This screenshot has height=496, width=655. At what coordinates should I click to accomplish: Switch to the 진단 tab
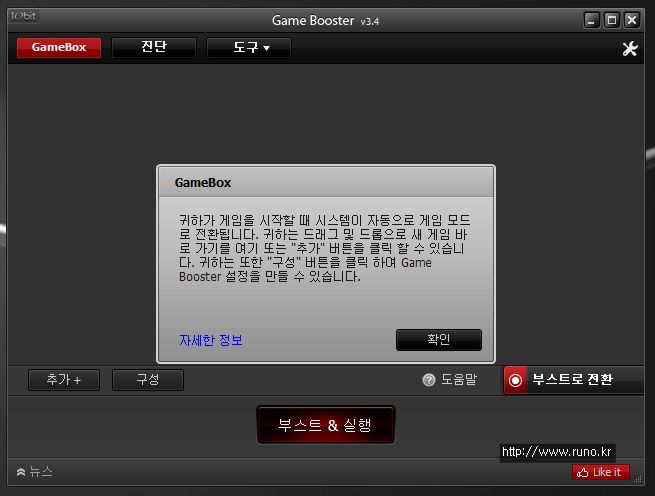(154, 47)
